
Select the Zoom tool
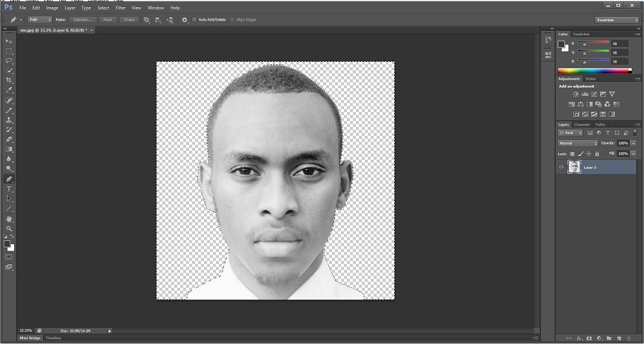click(x=8, y=229)
